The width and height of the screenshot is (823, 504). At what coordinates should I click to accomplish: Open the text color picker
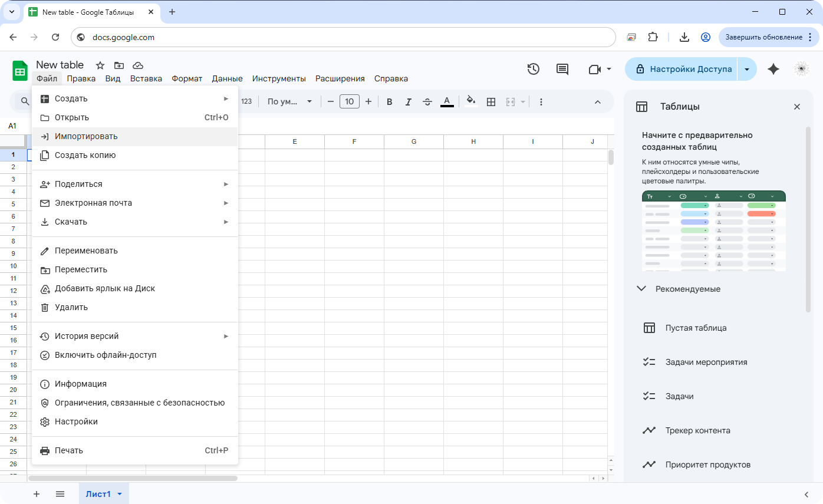[x=447, y=102]
